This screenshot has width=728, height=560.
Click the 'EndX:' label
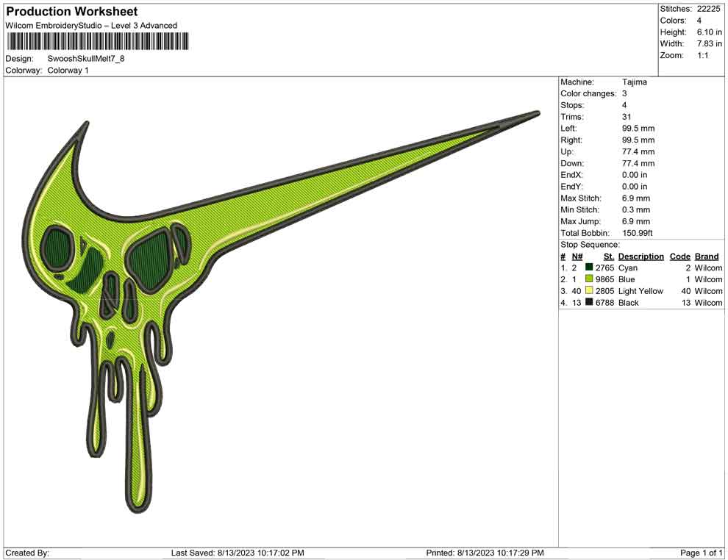pyautogui.click(x=571, y=175)
